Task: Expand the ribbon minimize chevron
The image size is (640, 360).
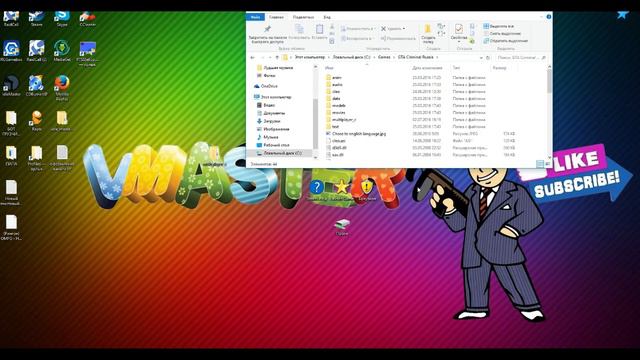Action: [542, 17]
